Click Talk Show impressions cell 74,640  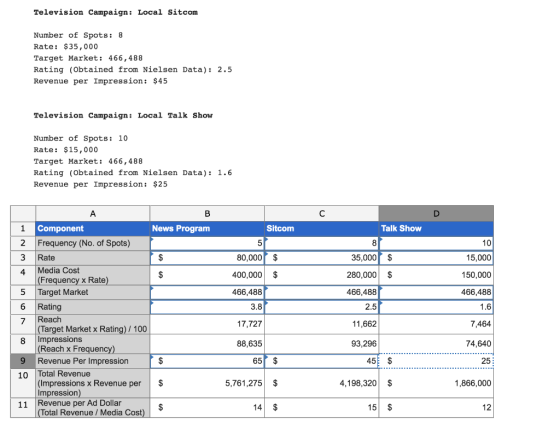[x=436, y=344]
